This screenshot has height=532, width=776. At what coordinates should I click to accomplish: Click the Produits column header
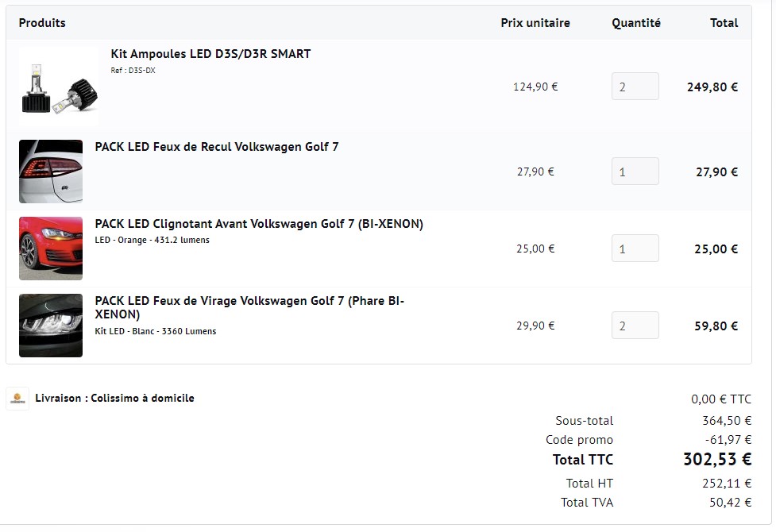click(x=42, y=23)
